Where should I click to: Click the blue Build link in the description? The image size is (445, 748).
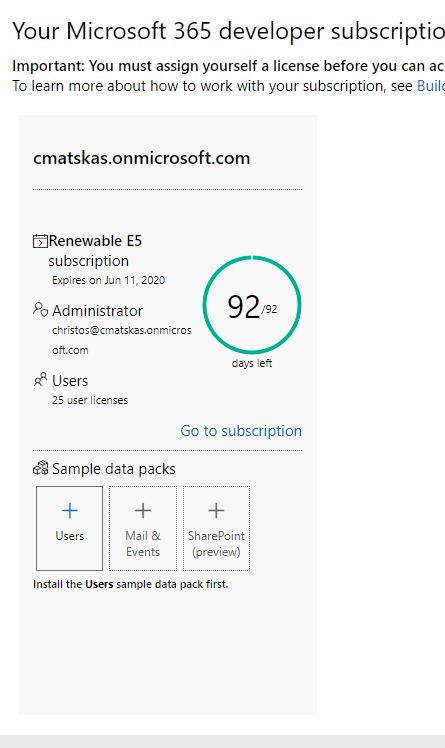tap(431, 86)
